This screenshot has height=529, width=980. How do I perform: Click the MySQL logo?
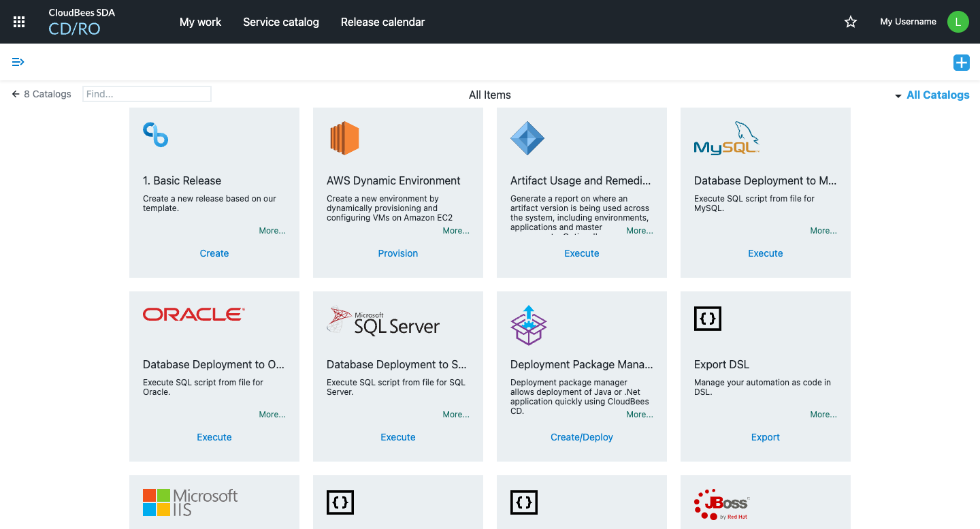click(x=726, y=138)
